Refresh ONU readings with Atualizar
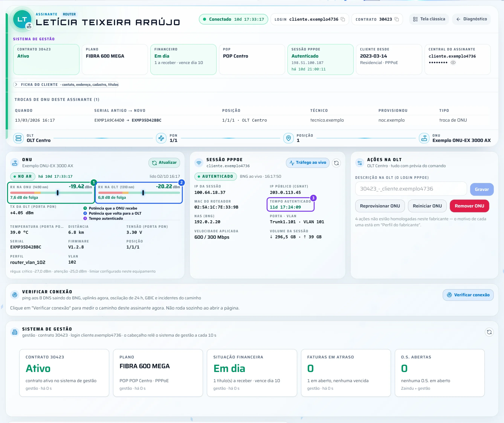504x423 pixels. point(164,163)
